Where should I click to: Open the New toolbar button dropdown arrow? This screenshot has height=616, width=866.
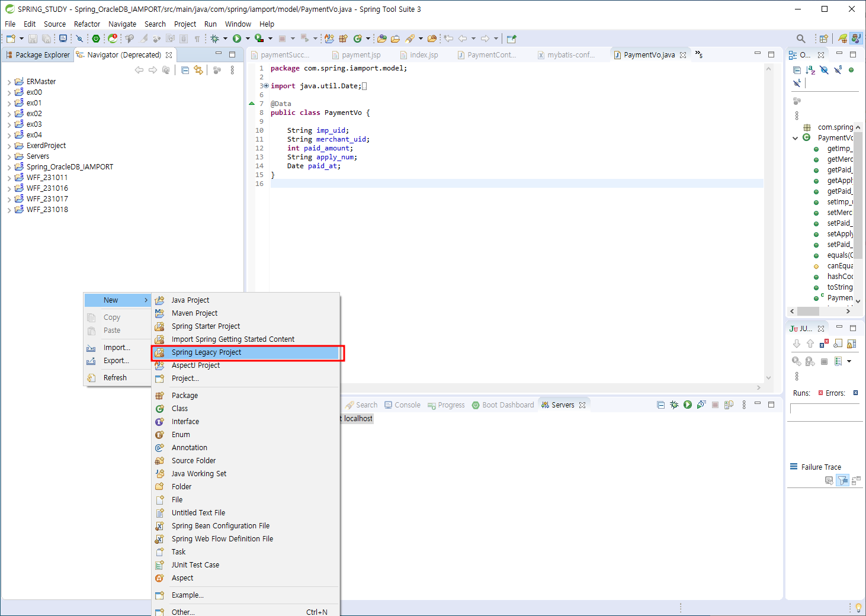(21, 38)
